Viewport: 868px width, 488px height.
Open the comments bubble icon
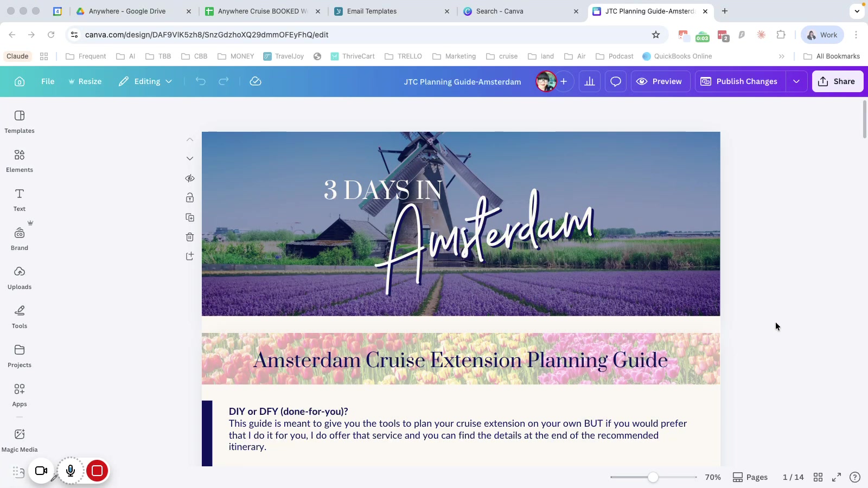616,81
